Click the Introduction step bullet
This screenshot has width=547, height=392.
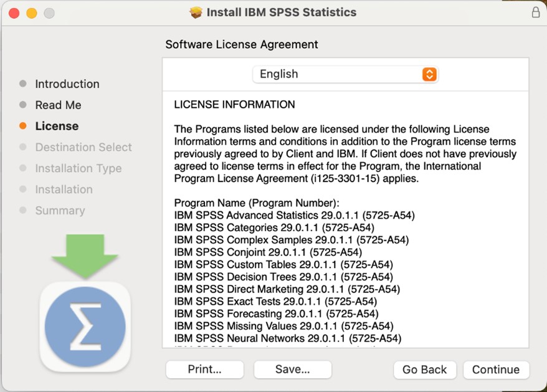(x=23, y=84)
